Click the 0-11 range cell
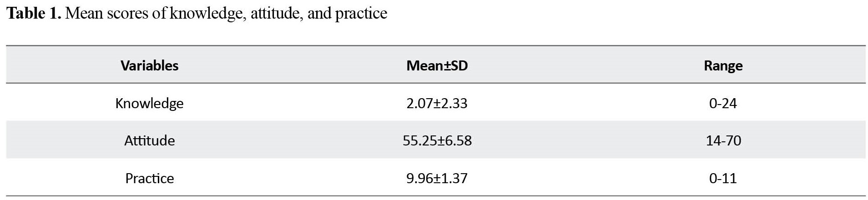The width and height of the screenshot is (868, 200). point(723,178)
